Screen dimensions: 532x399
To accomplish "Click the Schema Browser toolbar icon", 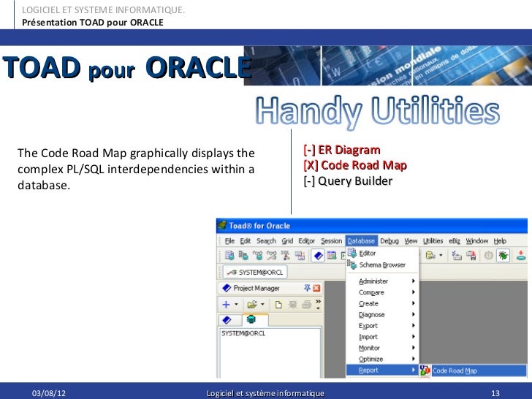I will [243, 256].
